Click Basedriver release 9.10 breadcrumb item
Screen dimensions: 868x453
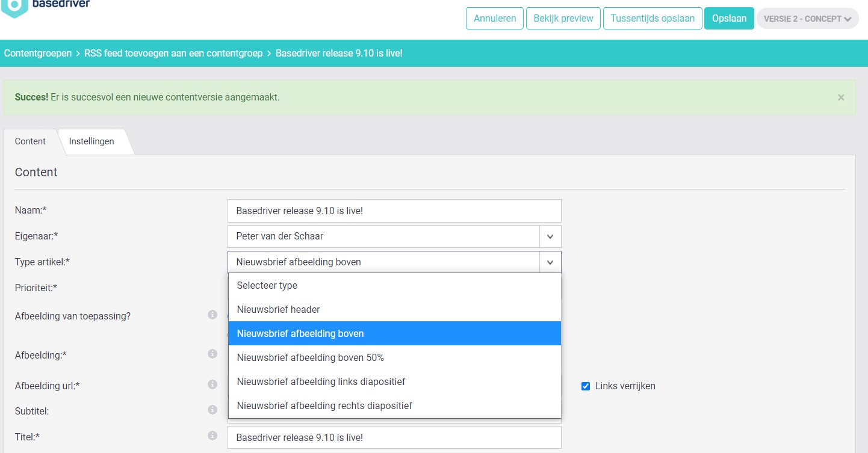pyautogui.click(x=339, y=53)
